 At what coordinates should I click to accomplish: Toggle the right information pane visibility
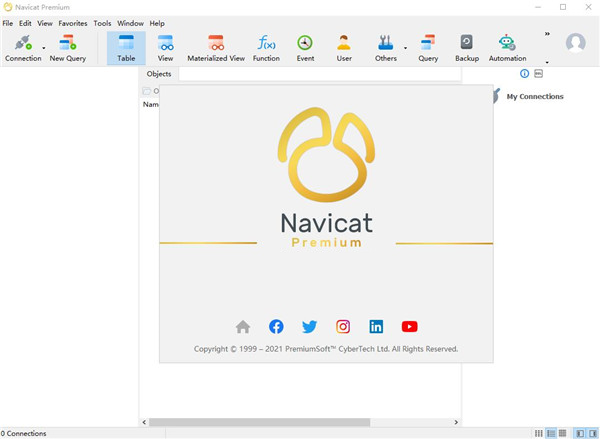pos(593,433)
